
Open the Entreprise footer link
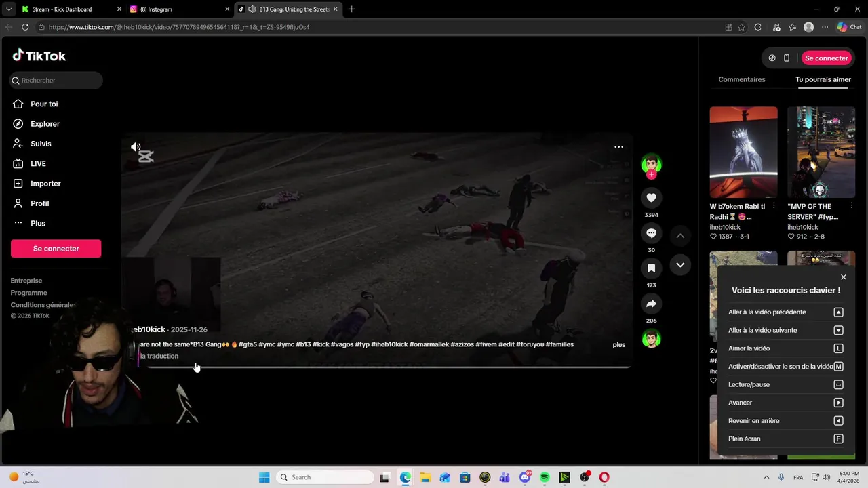pos(26,281)
